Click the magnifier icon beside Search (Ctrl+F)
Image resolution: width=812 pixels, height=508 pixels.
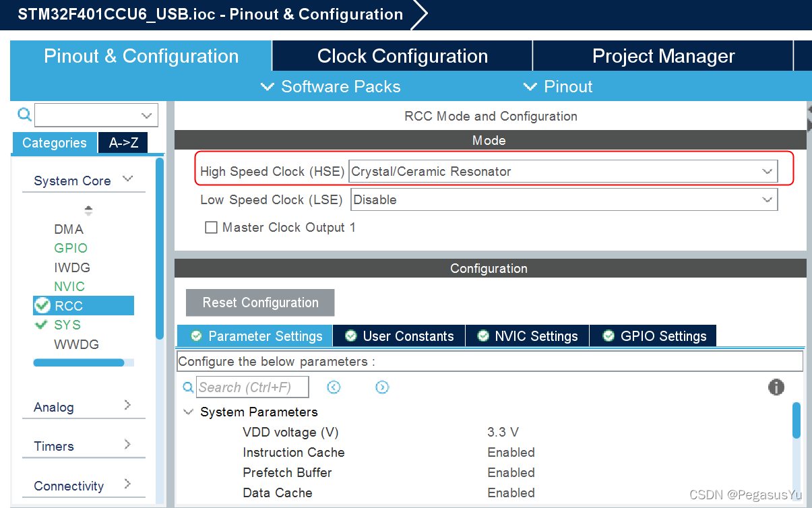click(x=189, y=388)
